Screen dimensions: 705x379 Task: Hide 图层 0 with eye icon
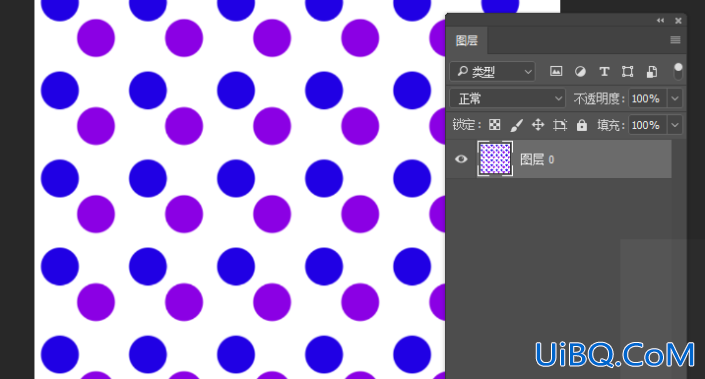461,159
